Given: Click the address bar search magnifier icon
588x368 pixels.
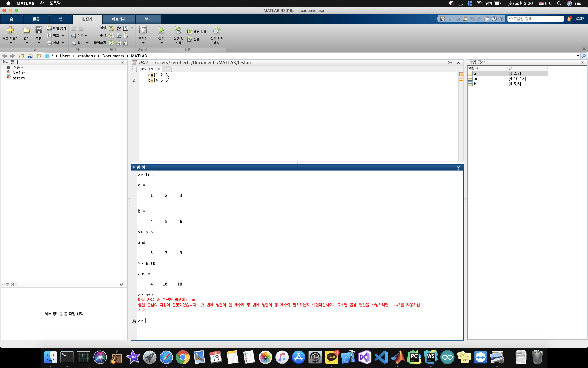Looking at the screenshot, I should pyautogui.click(x=584, y=56).
